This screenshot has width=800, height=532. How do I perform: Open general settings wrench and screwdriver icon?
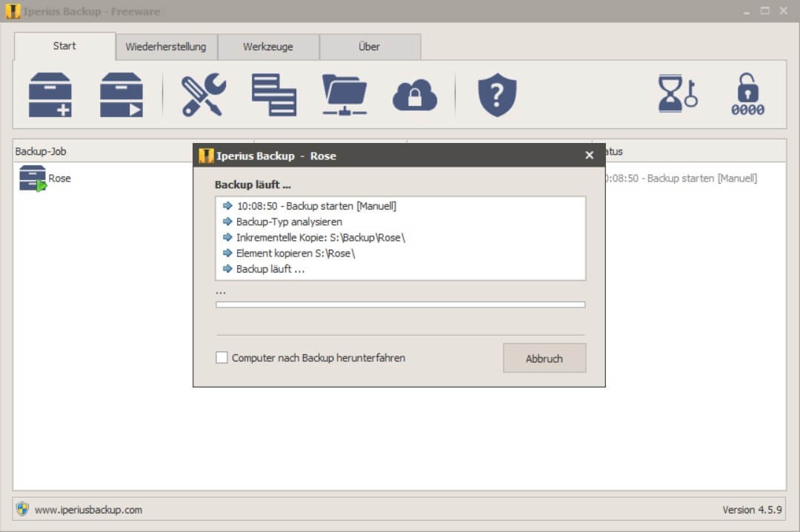pos(204,95)
